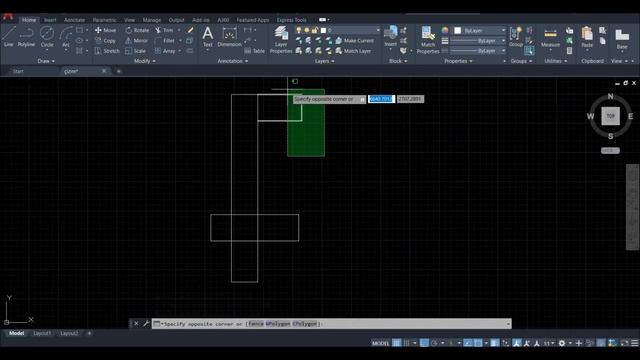Open the View ribbon tab

[129, 20]
